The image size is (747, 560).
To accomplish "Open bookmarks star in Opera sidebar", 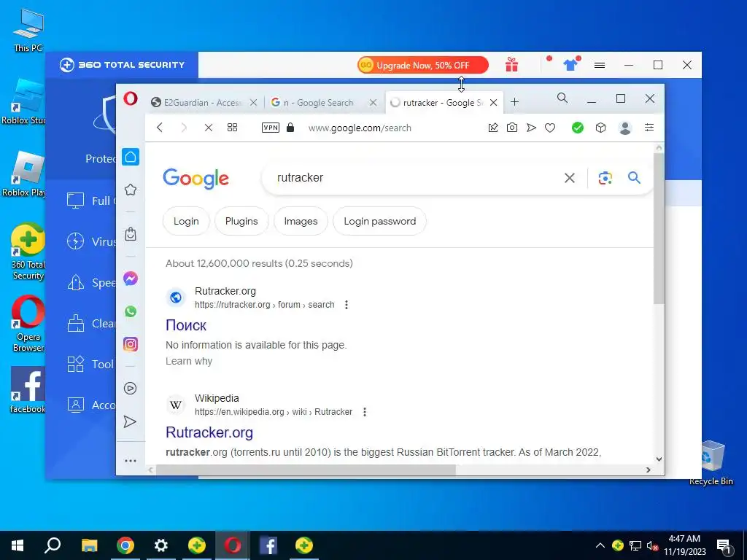I will [131, 190].
